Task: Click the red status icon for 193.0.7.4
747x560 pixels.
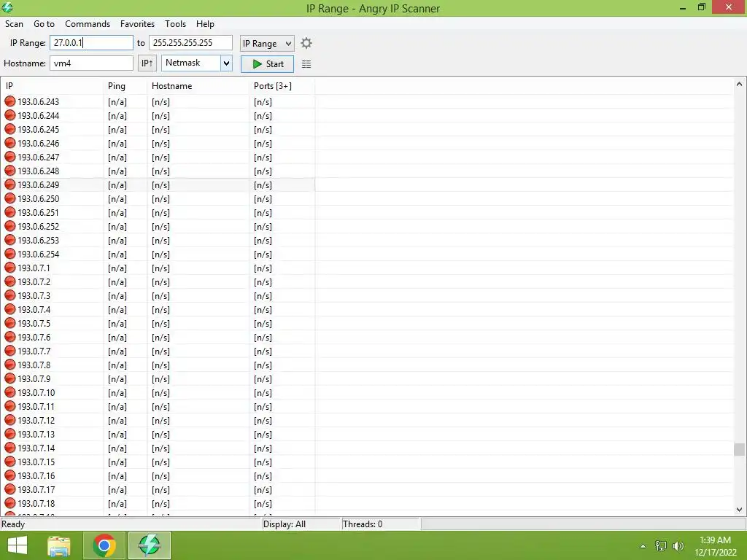Action: pos(10,309)
